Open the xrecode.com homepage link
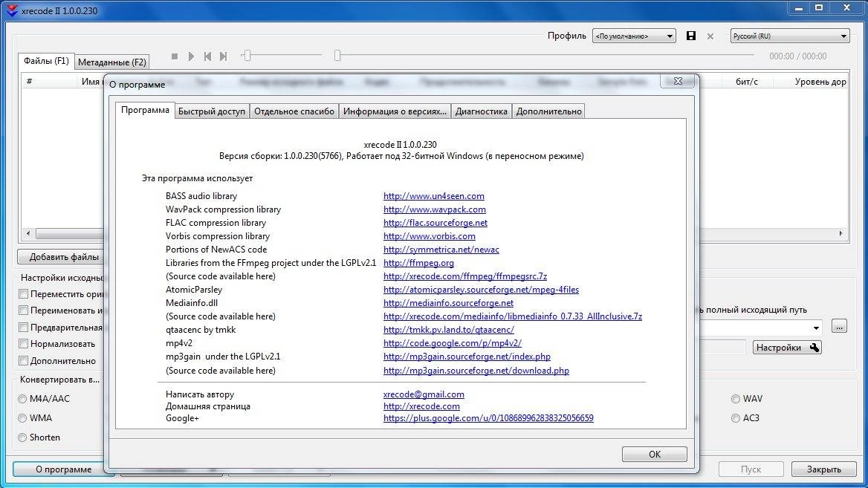 [x=421, y=406]
